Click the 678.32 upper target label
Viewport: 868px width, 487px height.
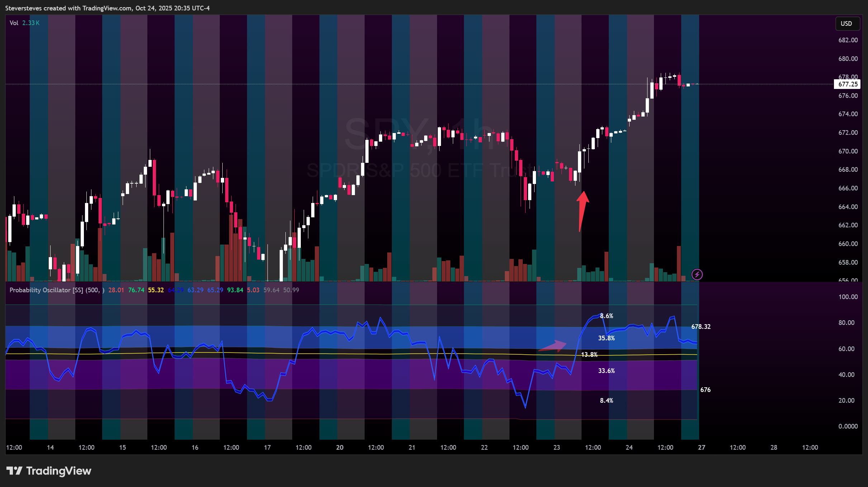click(701, 327)
